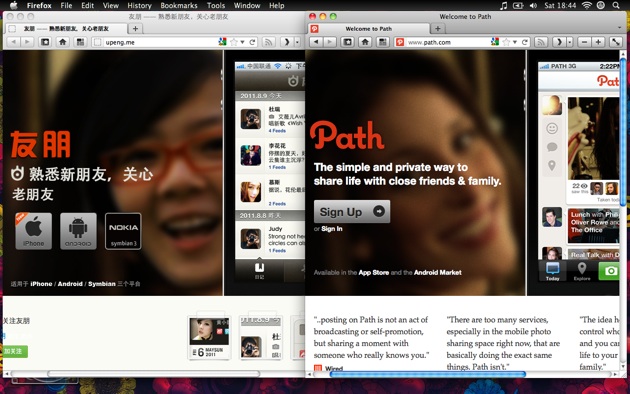Open the App Store link on Path
The height and width of the screenshot is (394, 630).
pos(374,272)
